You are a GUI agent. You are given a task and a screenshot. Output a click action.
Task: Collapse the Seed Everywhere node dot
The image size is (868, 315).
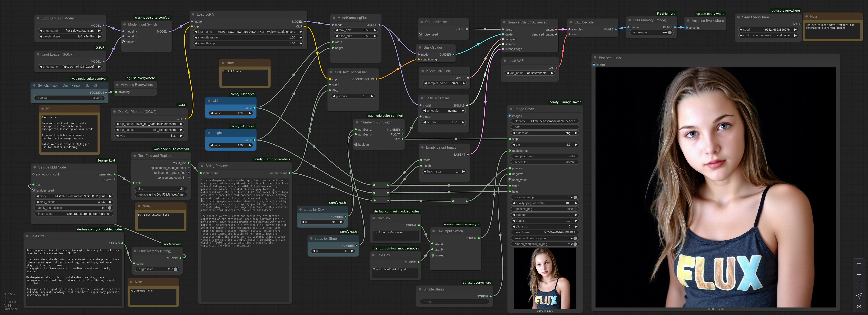point(738,17)
